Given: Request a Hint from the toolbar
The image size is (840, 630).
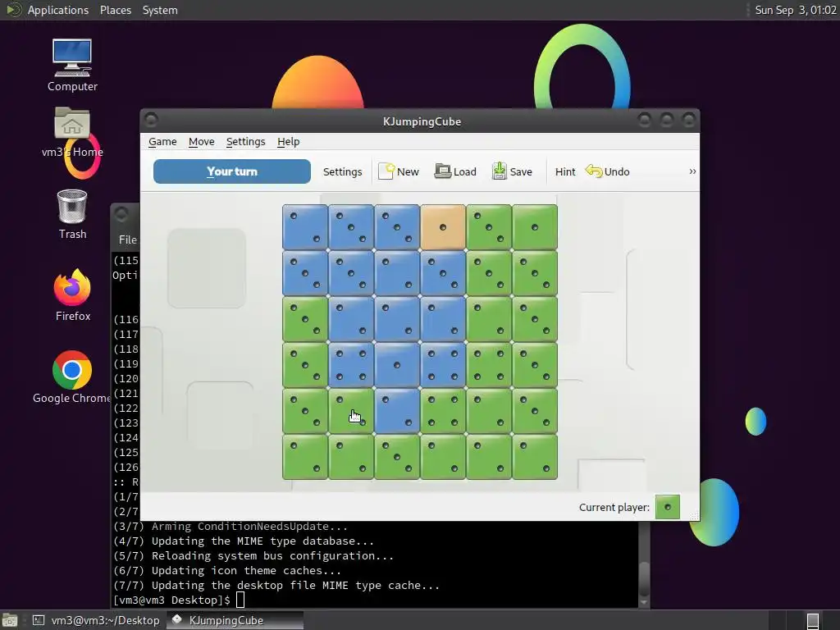Looking at the screenshot, I should coord(564,171).
